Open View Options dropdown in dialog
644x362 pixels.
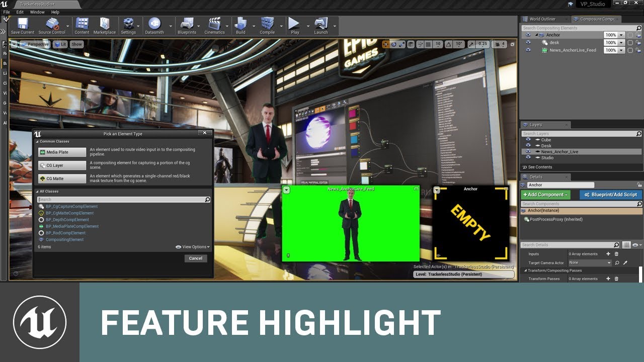[x=193, y=247]
